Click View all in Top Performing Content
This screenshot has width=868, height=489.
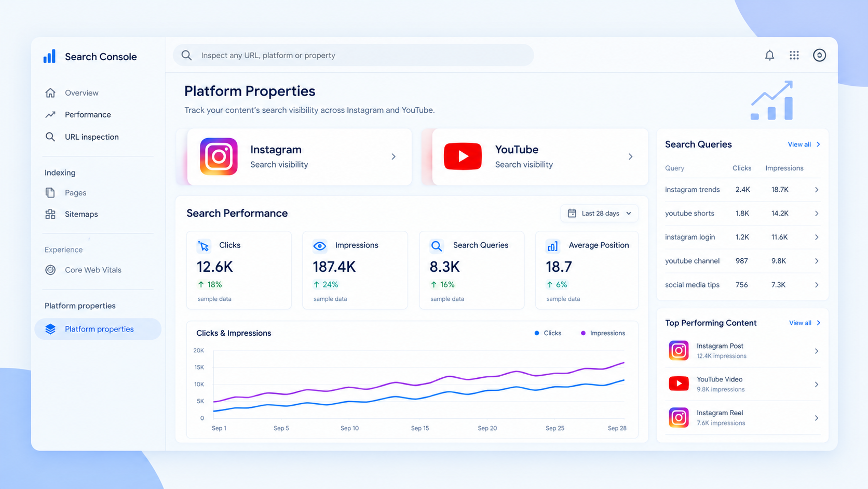[x=805, y=323]
